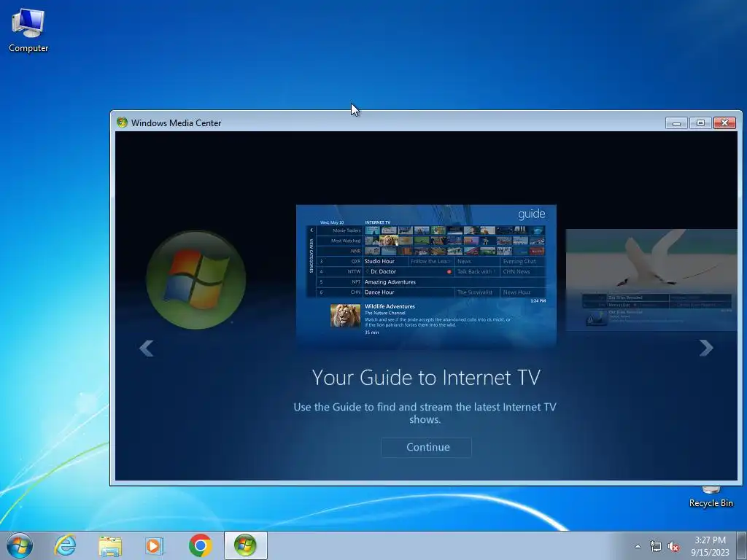The width and height of the screenshot is (747, 560).
Task: Click the Windows Media Center title bar icon
Action: coord(122,122)
